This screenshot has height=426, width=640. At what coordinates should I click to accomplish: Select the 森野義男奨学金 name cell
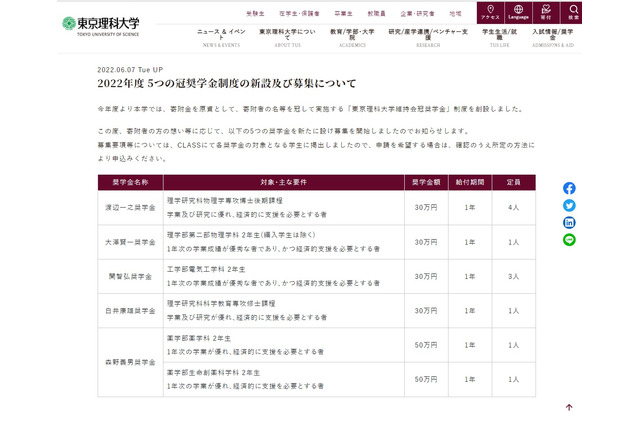[x=130, y=362]
